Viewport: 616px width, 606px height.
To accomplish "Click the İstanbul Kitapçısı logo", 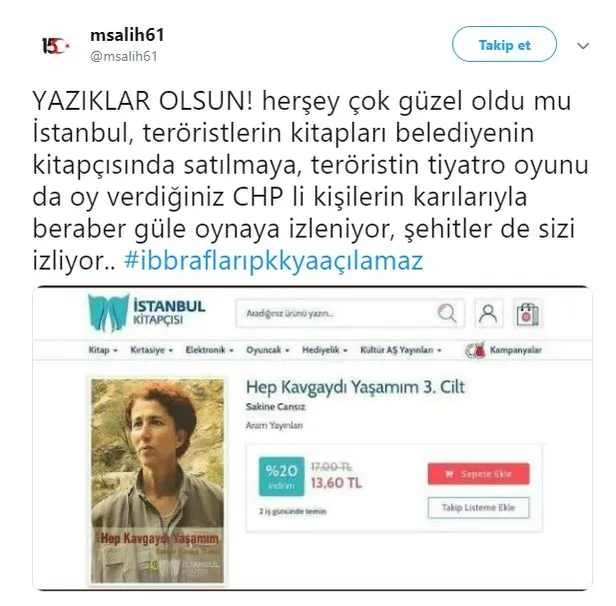I will pos(147,313).
